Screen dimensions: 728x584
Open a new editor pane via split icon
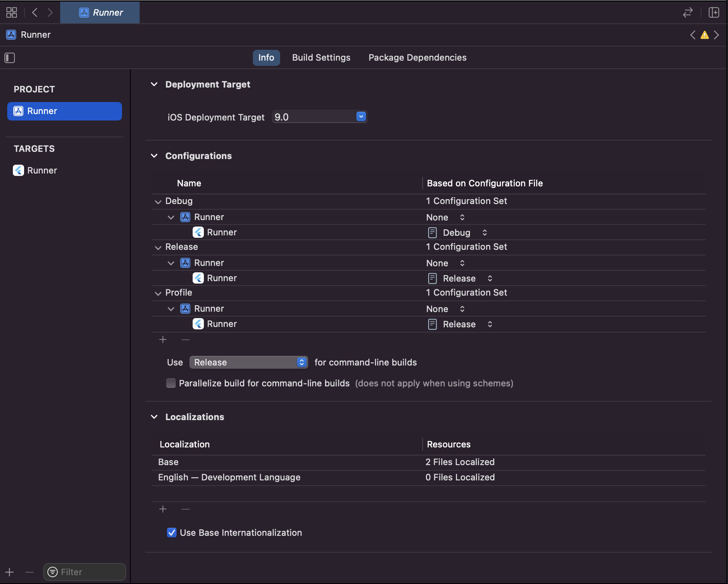pyautogui.click(x=714, y=12)
